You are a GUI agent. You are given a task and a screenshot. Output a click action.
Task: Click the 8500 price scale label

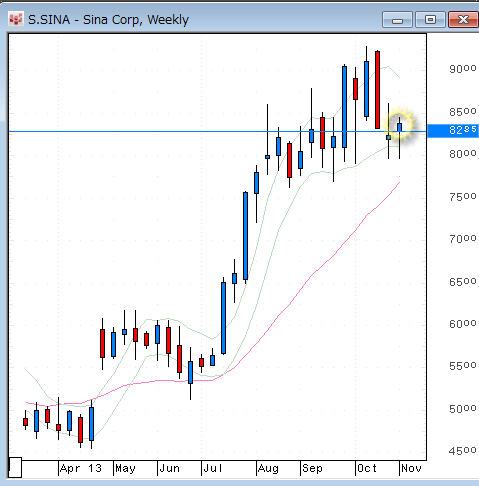(x=463, y=112)
